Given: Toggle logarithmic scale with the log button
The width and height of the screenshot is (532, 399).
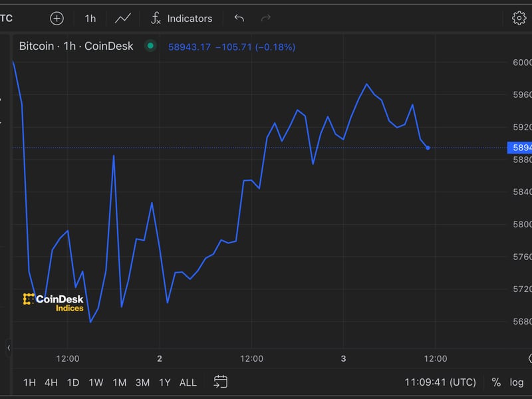Looking at the screenshot, I should 517,382.
